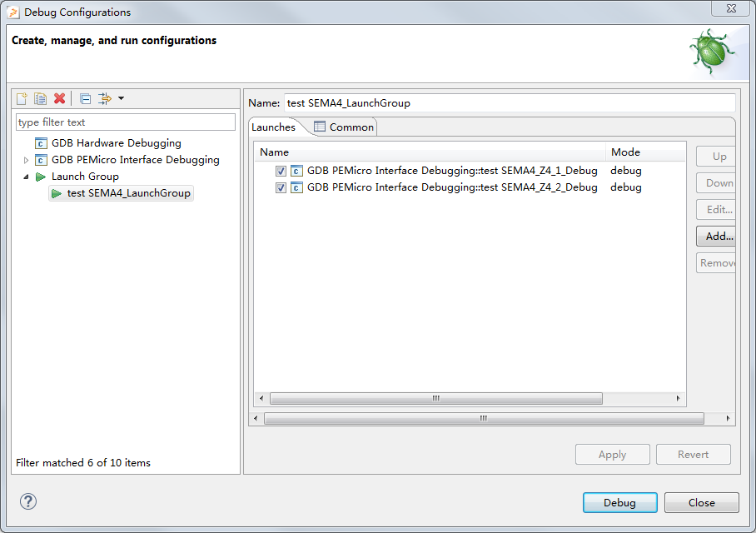Click the Name field containing test SEMA4_LaunchGroup
Viewport: 756px width, 533px height.
(x=510, y=102)
